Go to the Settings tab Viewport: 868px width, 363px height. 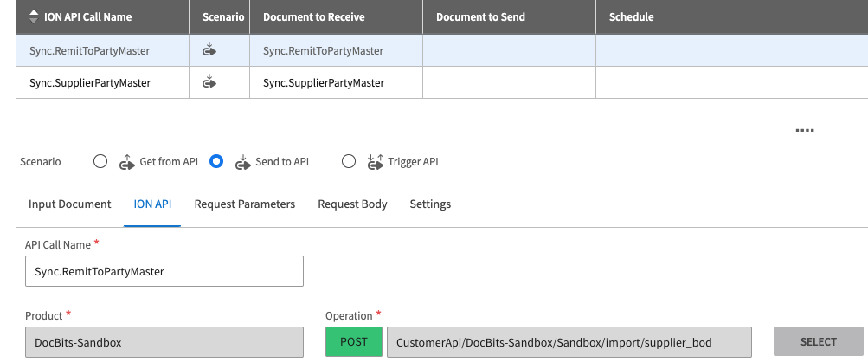pos(430,204)
